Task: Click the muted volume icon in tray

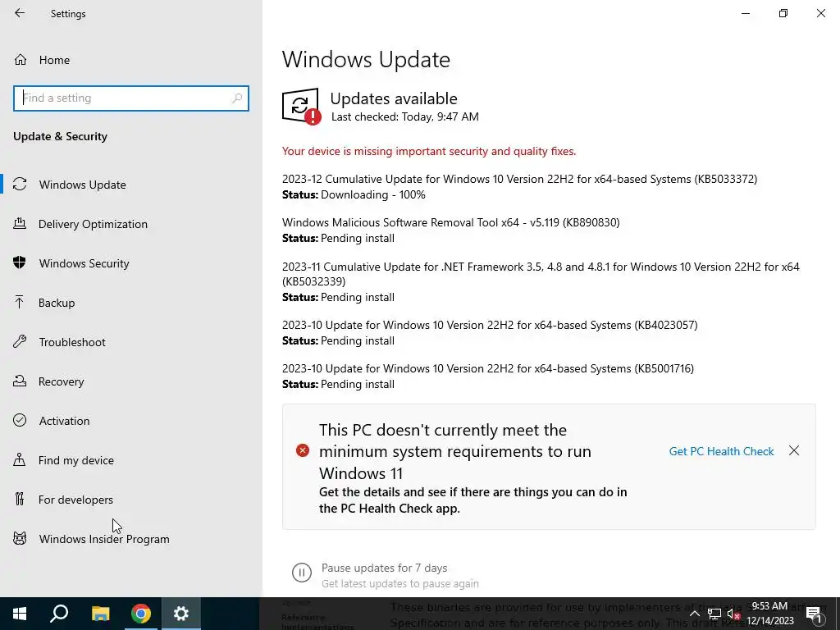Action: (x=733, y=614)
